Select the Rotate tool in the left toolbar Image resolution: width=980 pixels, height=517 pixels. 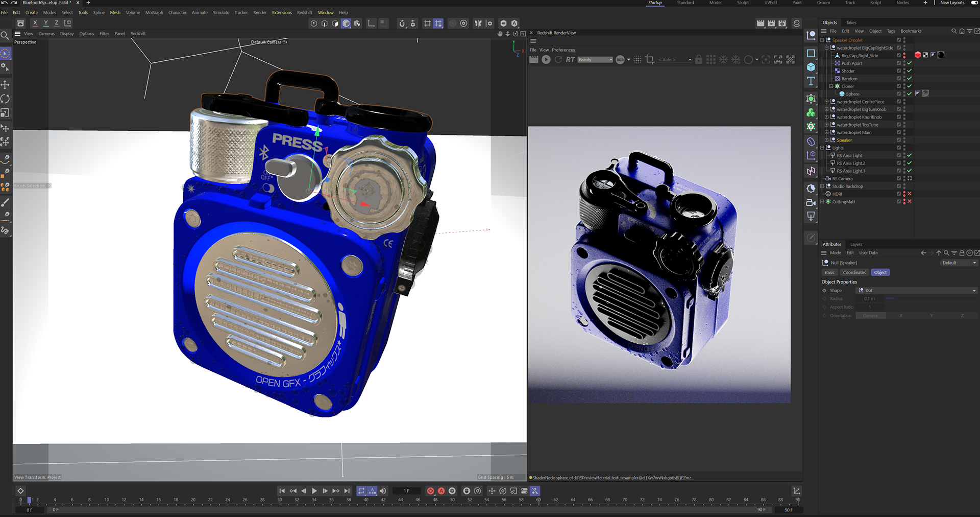click(5, 99)
